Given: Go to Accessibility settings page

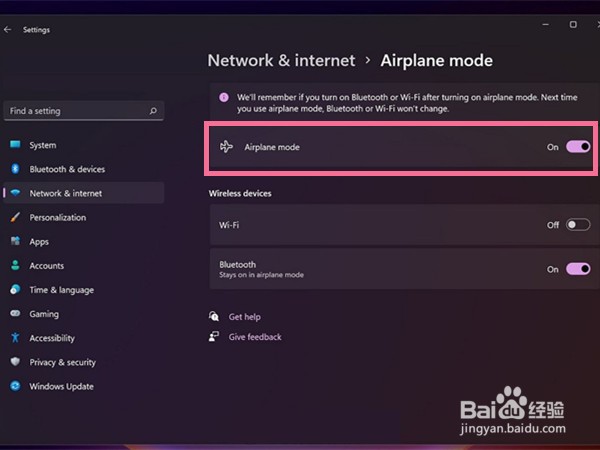Looking at the screenshot, I should pyautogui.click(x=52, y=338).
